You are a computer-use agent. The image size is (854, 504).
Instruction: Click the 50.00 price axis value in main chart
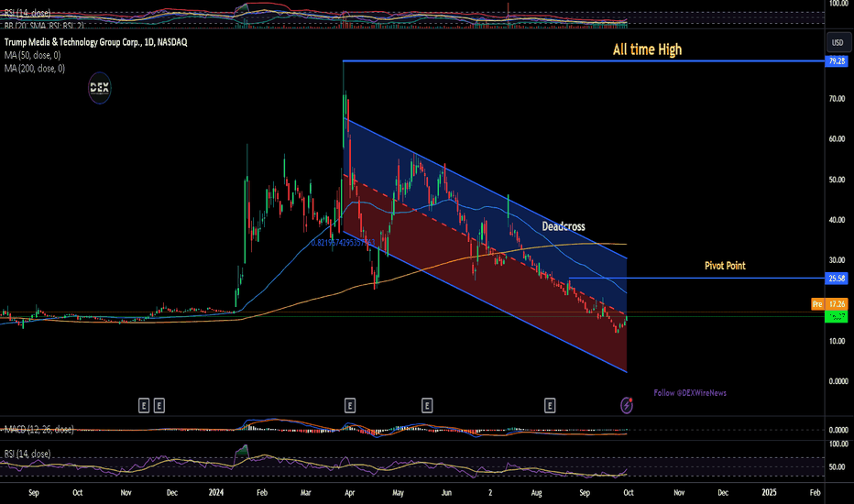pyautogui.click(x=838, y=180)
